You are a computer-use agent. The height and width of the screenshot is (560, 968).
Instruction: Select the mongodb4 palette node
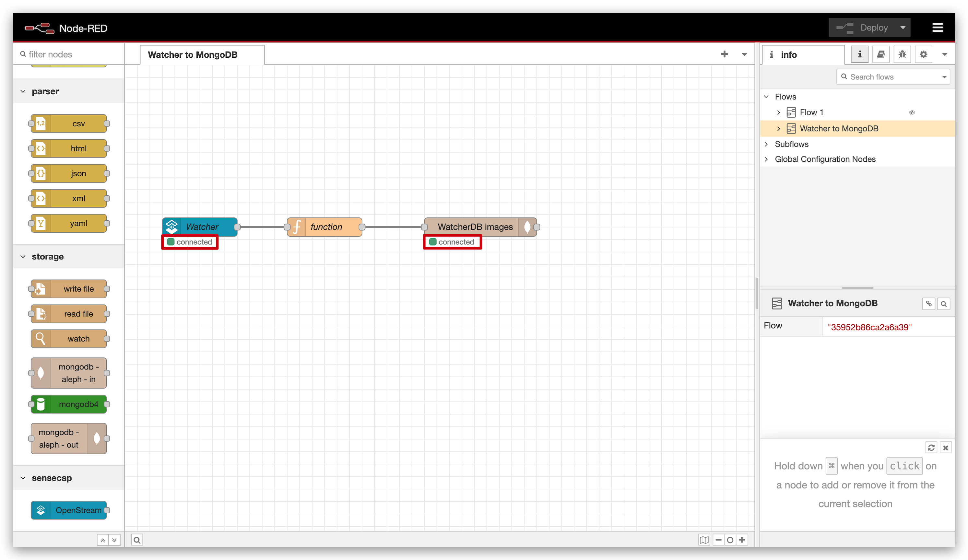(x=69, y=404)
